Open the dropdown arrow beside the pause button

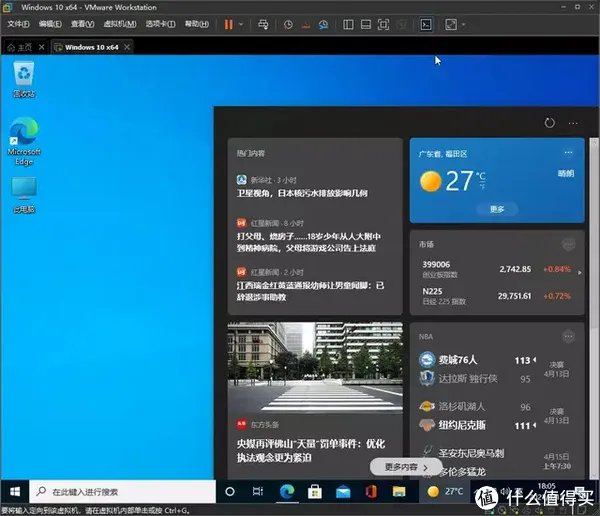coord(241,24)
